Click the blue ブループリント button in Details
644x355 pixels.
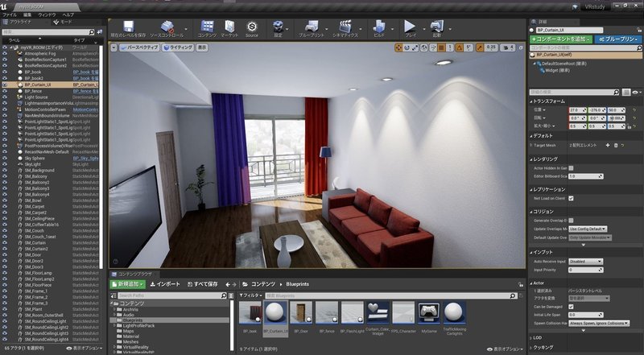click(x=617, y=39)
